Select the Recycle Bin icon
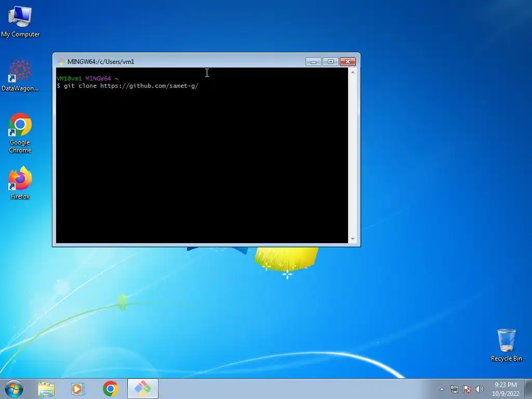 506,345
